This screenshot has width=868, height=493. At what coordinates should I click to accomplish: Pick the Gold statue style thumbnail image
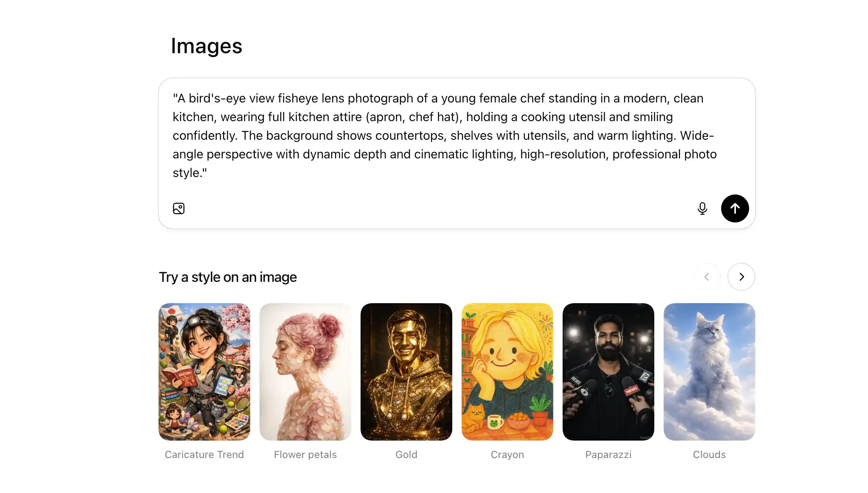pos(406,371)
